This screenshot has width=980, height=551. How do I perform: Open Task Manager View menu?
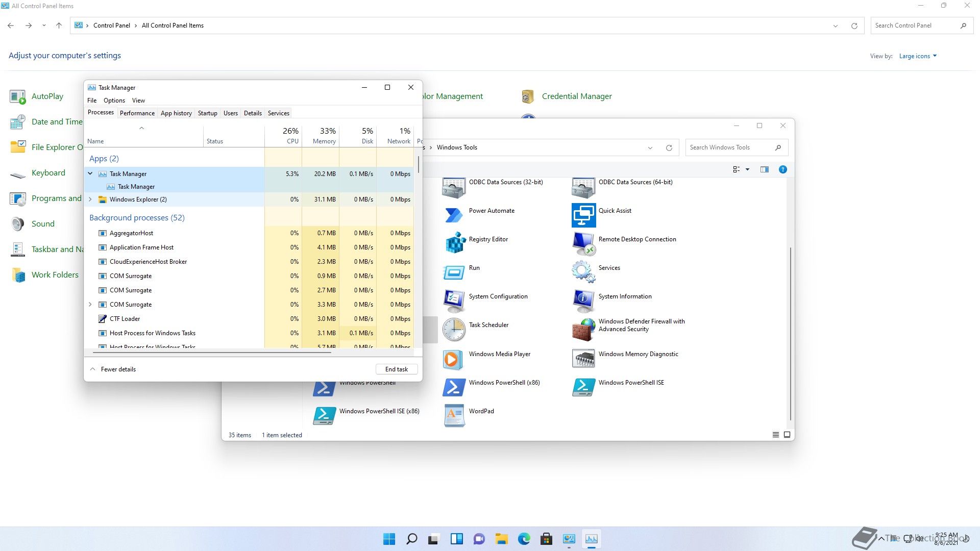(x=138, y=101)
